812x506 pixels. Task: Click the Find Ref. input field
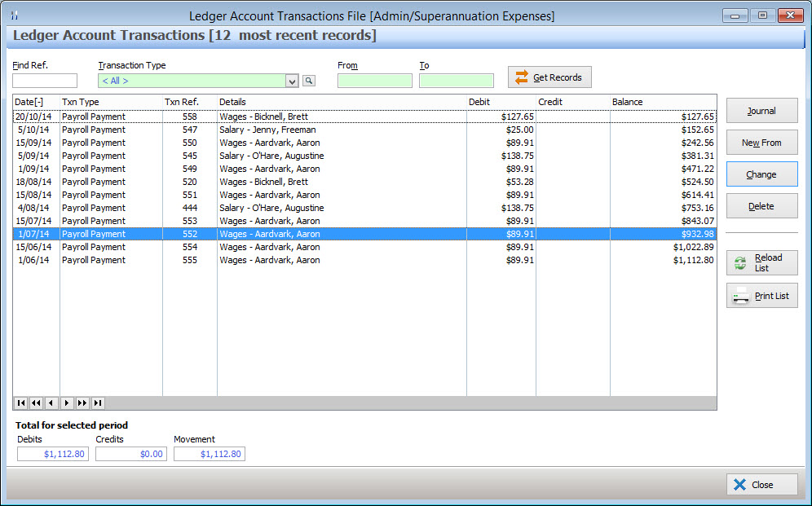45,81
